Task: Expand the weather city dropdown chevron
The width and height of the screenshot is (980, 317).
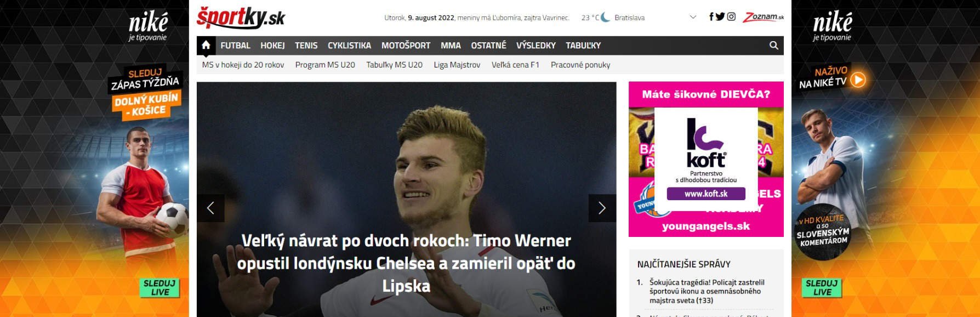Action: (693, 17)
